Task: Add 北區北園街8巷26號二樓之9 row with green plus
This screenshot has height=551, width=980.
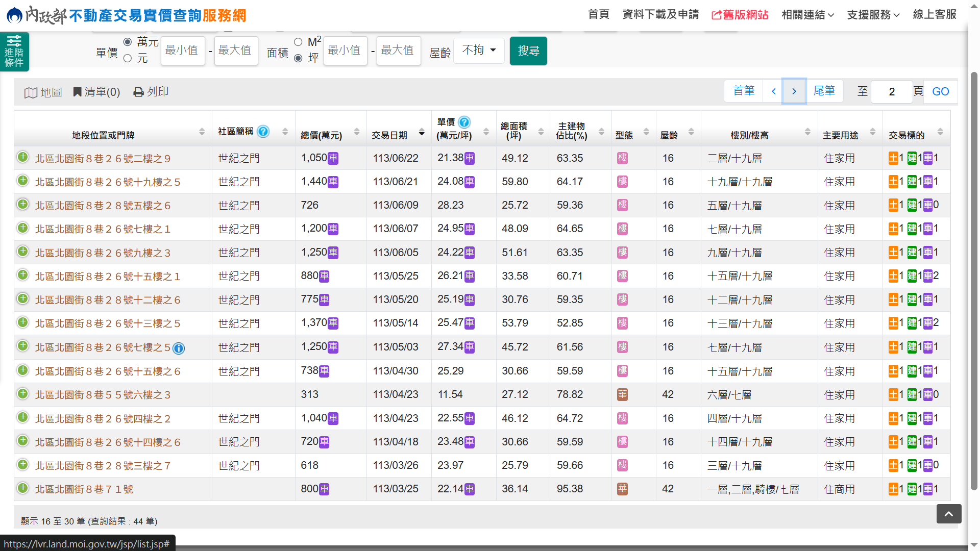Action: [22, 157]
